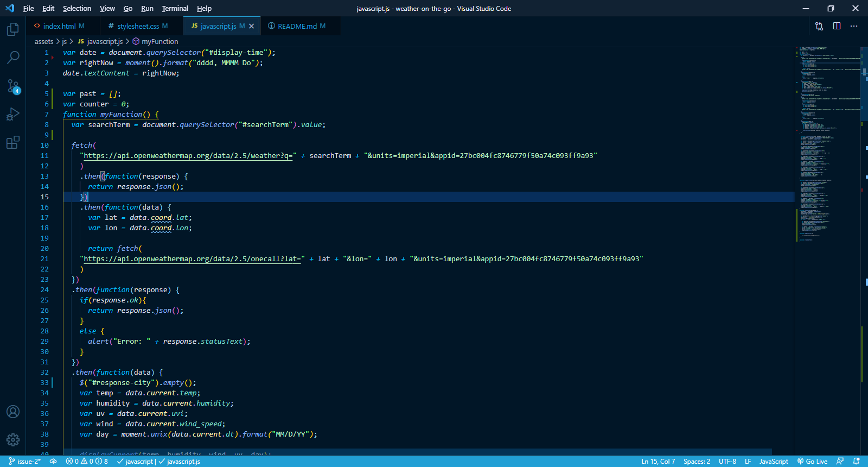
Task: Change indentation via Spaces: 2
Action: tap(697, 462)
